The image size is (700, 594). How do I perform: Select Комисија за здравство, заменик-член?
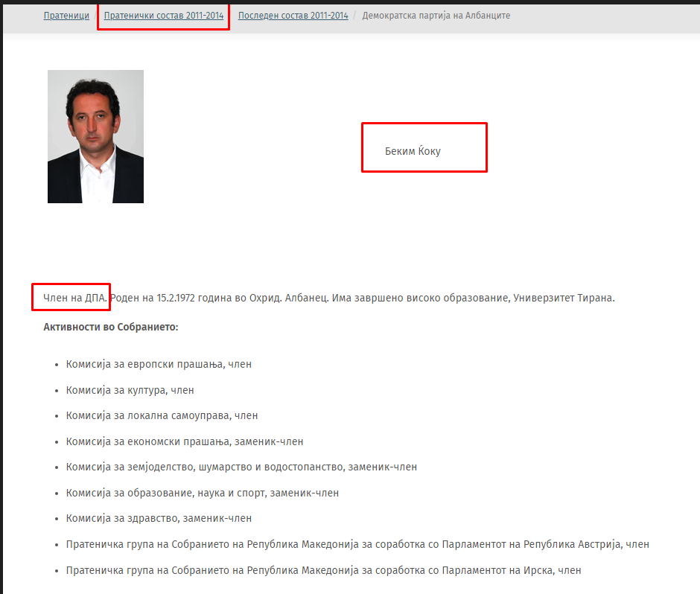tap(159, 518)
